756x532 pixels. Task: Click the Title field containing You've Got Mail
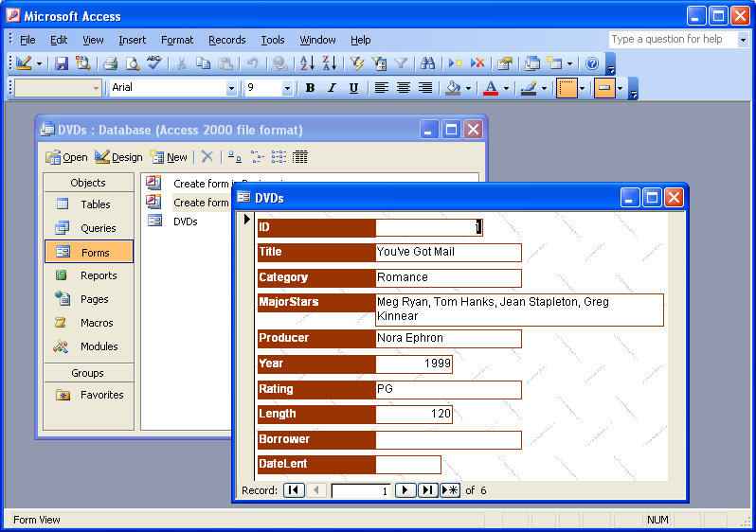448,252
